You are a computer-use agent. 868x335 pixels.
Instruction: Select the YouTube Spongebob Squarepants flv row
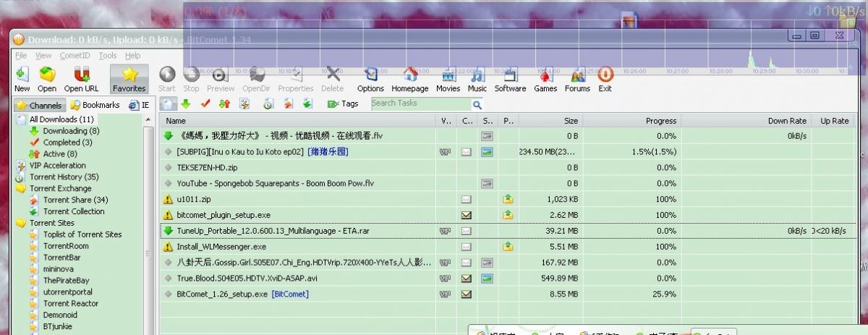tap(508, 183)
